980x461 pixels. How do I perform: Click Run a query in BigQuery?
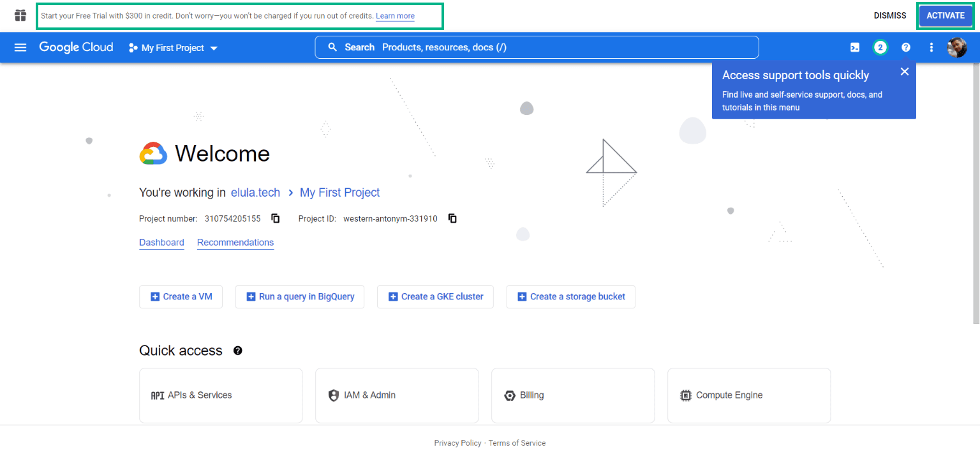(x=300, y=297)
